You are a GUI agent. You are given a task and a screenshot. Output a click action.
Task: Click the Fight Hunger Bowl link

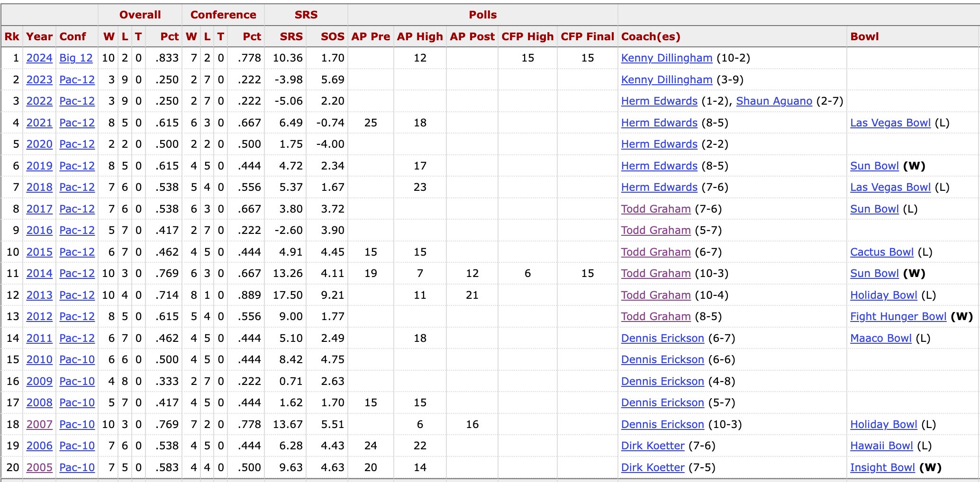[x=898, y=316]
